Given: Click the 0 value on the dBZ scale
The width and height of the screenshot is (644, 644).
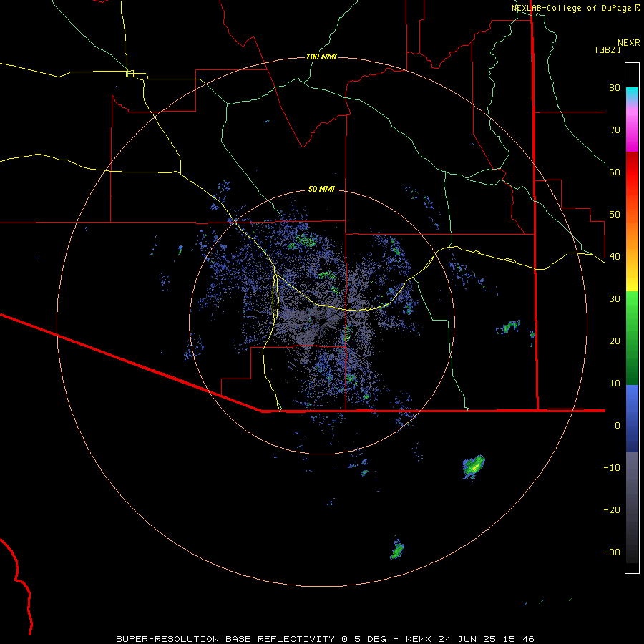Looking at the screenshot, I should tap(618, 426).
